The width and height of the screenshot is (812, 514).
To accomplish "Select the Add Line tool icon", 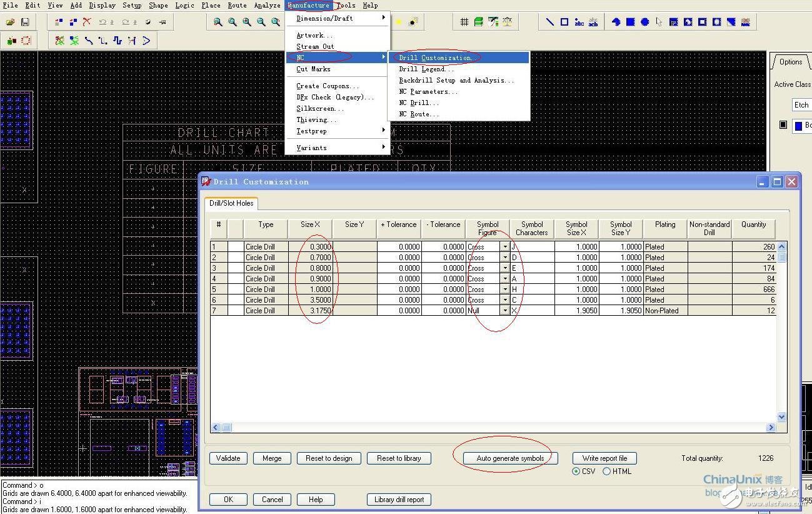I will point(549,22).
